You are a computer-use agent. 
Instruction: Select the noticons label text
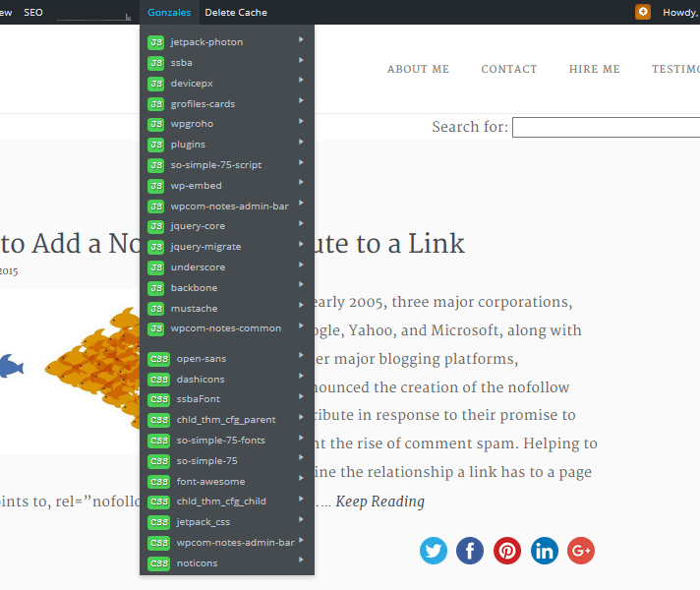pyautogui.click(x=197, y=563)
